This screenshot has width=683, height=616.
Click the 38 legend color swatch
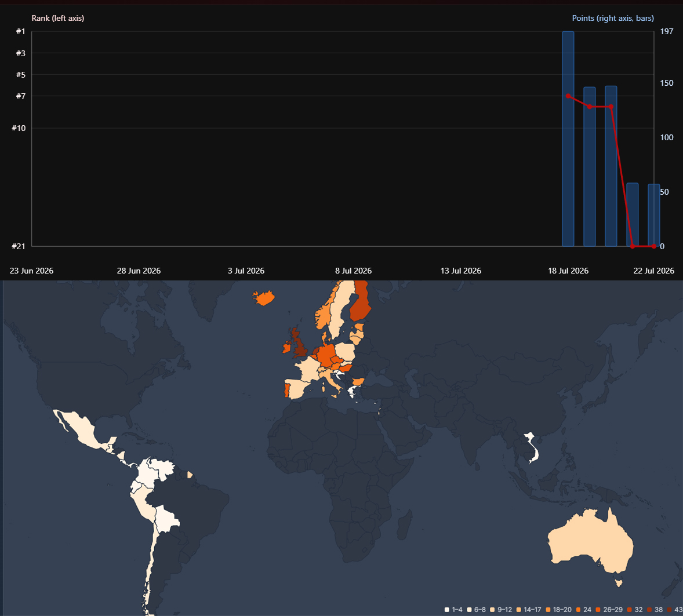coord(649,610)
